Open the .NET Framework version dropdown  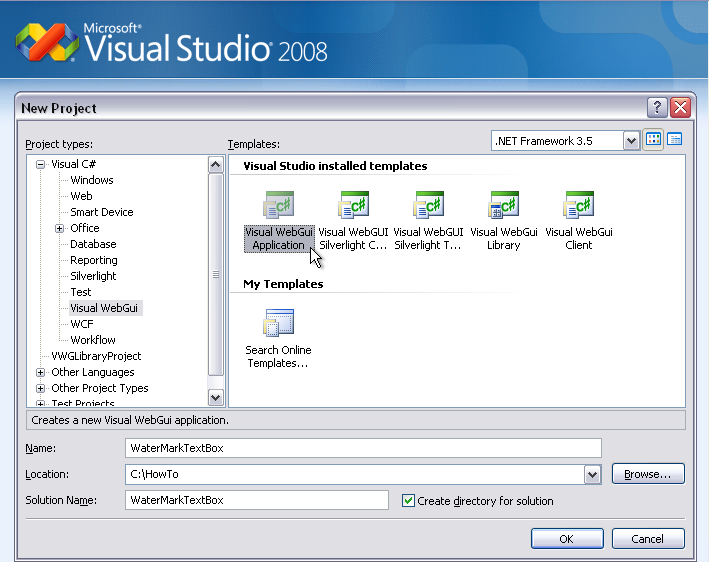pyautogui.click(x=631, y=141)
